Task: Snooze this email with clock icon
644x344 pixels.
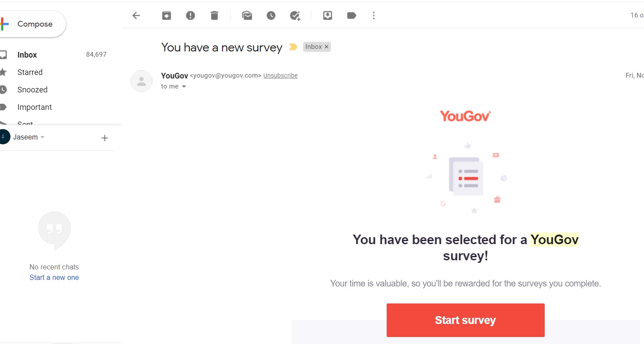Action: point(271,16)
